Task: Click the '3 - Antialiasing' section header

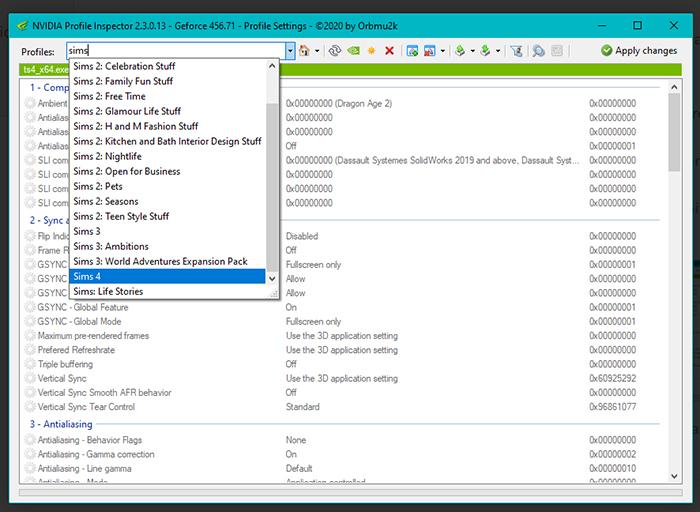Action: tap(61, 424)
